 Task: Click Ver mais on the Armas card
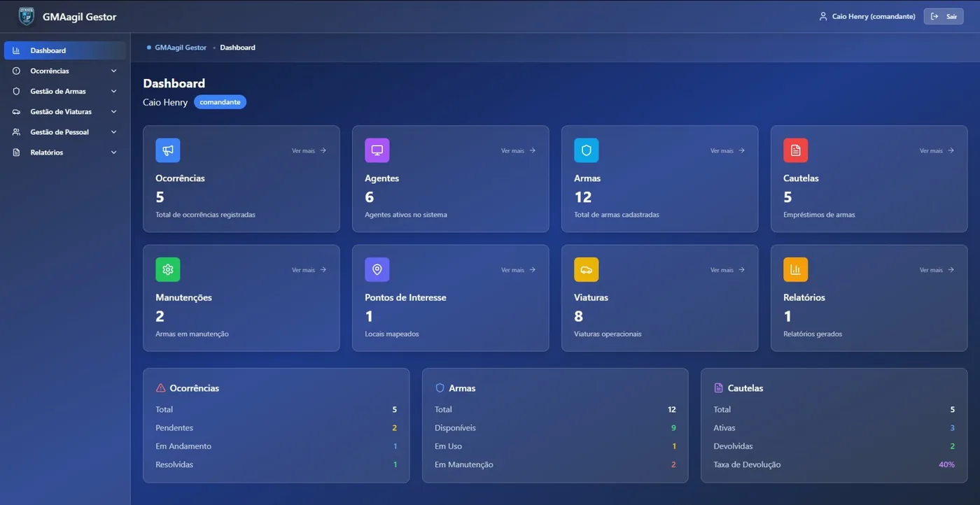pos(727,150)
